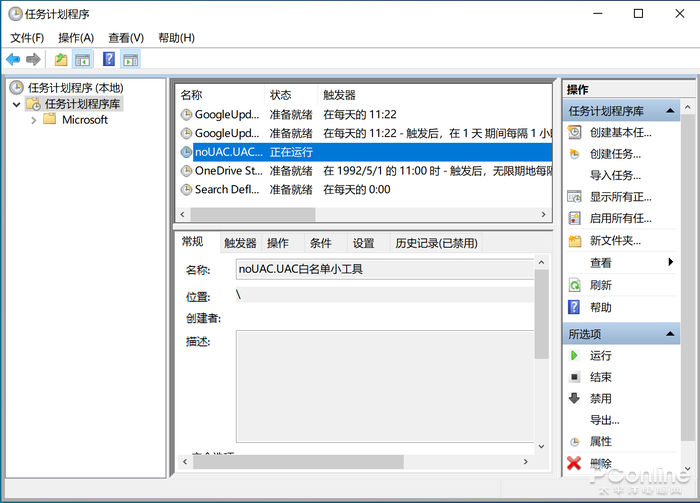Click the red 删除 (Delete) X icon
The width and height of the screenshot is (700, 503).
[574, 463]
